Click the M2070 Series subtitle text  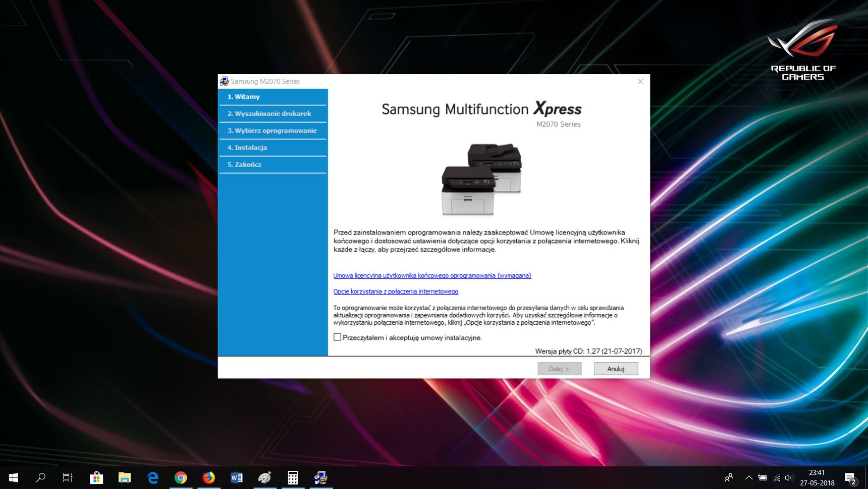(x=558, y=124)
